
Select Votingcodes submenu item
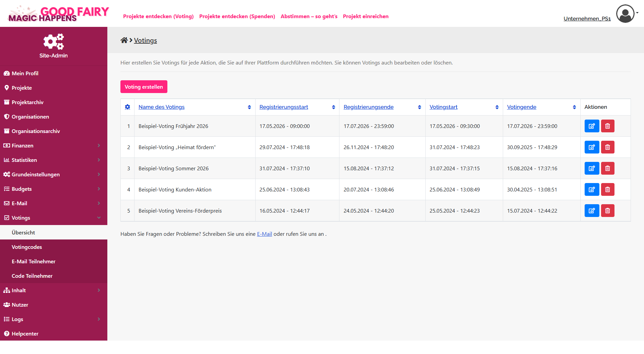tap(54, 247)
